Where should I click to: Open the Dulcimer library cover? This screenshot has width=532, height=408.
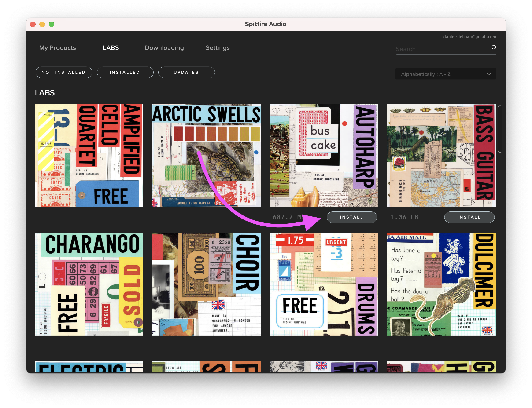(441, 284)
